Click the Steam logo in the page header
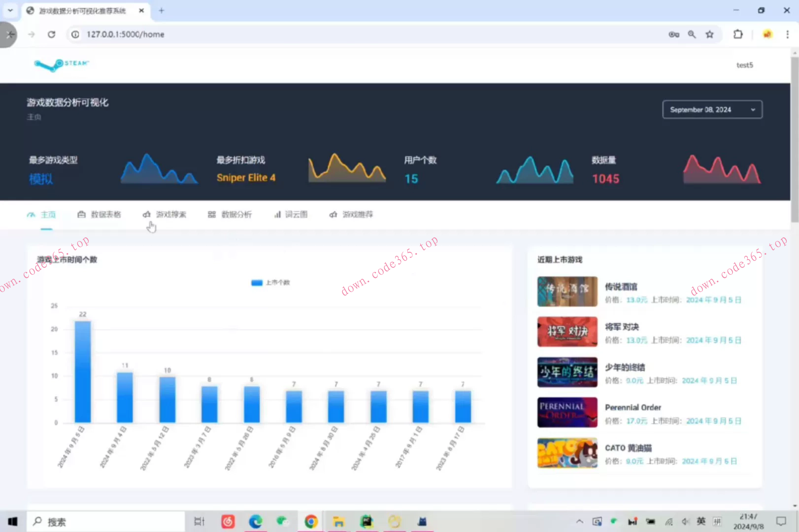This screenshot has height=532, width=799. [x=62, y=65]
